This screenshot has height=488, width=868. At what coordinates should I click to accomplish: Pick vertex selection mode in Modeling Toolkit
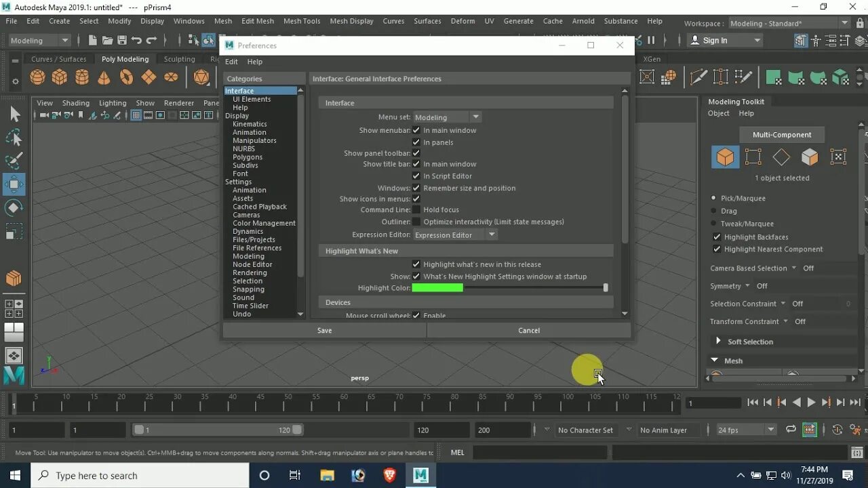(x=753, y=157)
